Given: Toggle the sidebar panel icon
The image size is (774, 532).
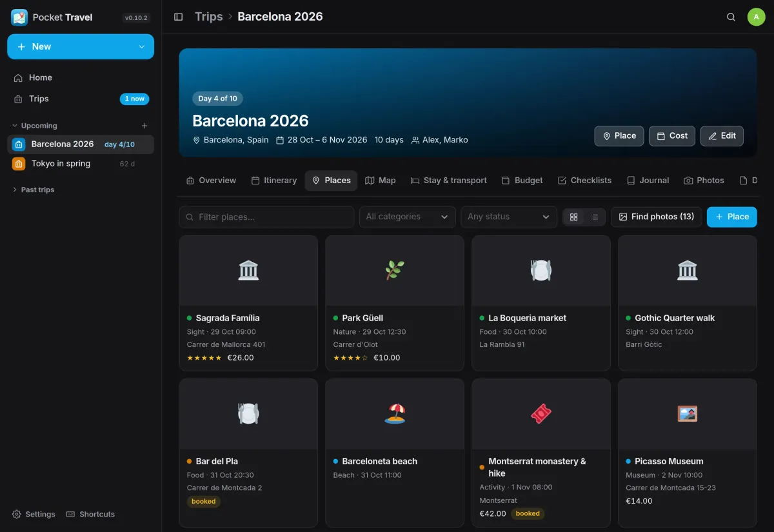Looking at the screenshot, I should click(179, 17).
